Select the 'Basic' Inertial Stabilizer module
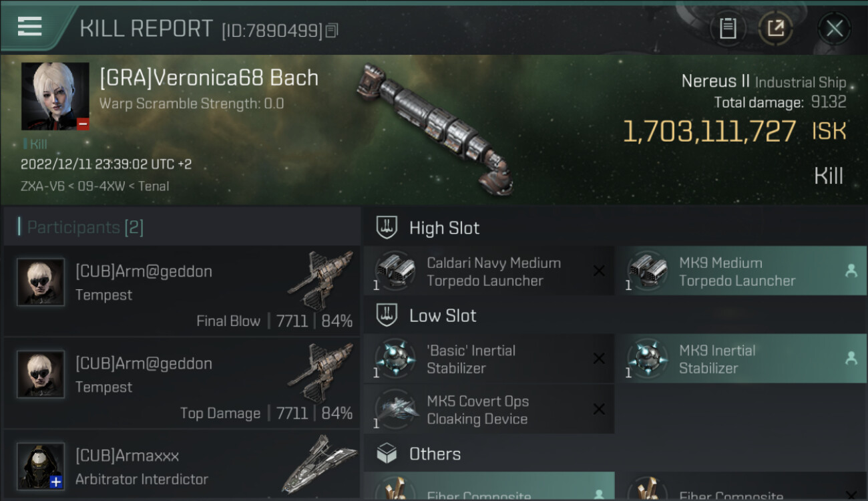 point(489,359)
